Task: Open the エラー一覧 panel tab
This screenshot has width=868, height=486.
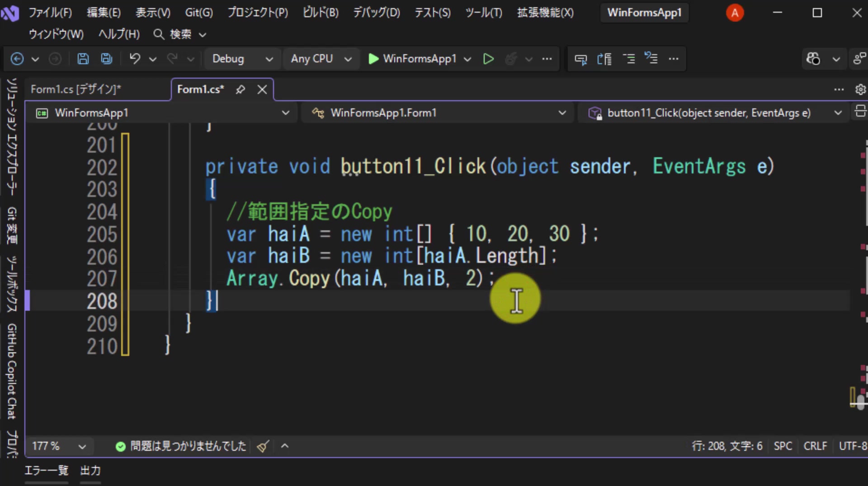Action: [46, 471]
